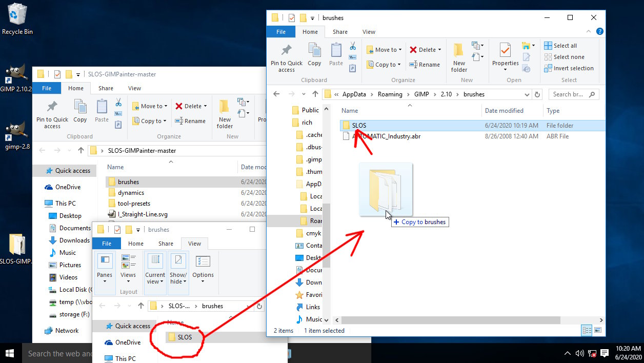This screenshot has width=644, height=363.
Task: Click Paste shortcut icon in Roaming brushes window
Action: click(x=353, y=67)
